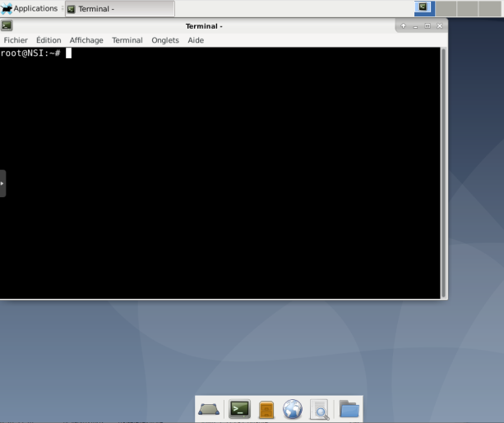Viewport: 504px width, 423px height.
Task: Switch to the first workspace in the pager
Action: coord(424,8)
